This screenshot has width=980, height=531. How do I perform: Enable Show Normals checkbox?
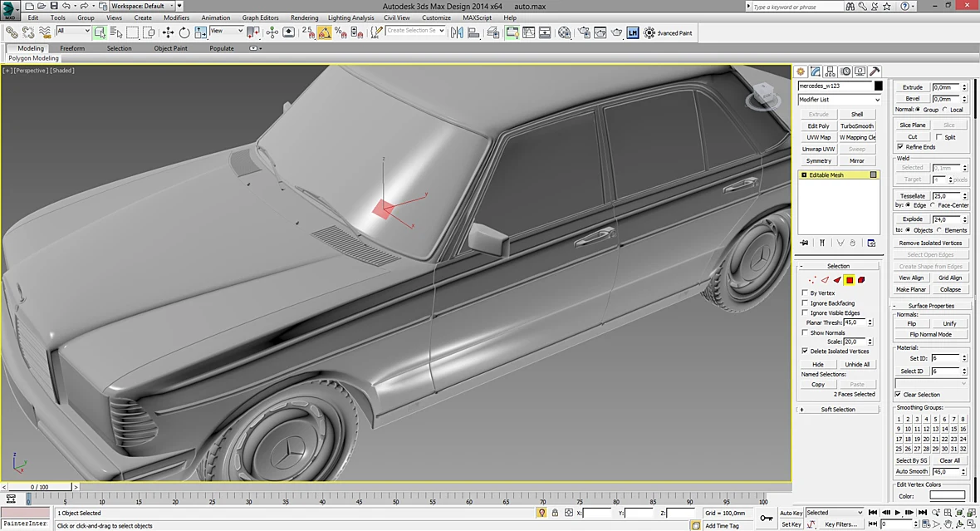point(805,332)
